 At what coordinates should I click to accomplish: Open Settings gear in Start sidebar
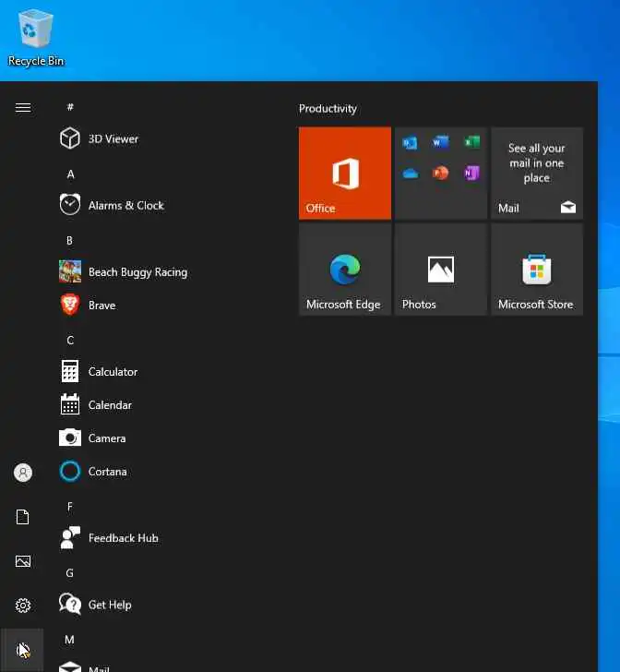(23, 606)
